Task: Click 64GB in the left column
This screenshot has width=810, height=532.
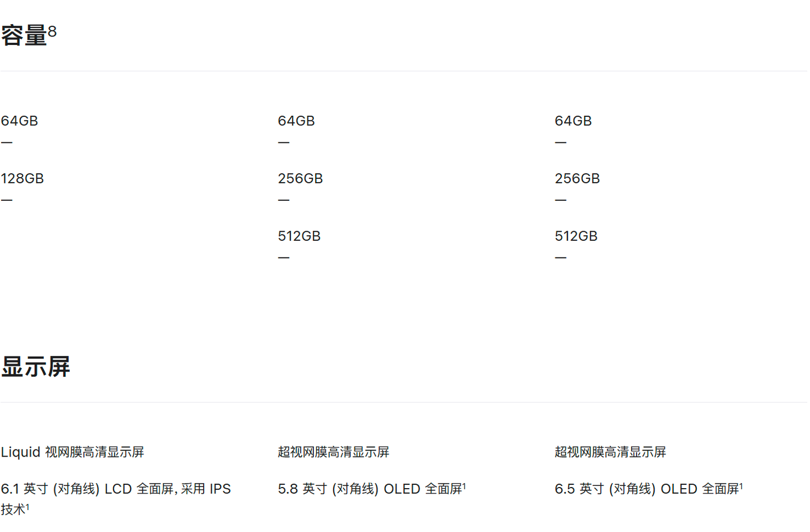Action: (20, 121)
